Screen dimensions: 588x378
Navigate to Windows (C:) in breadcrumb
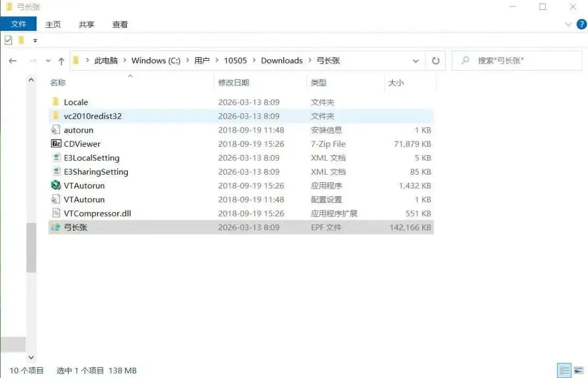[x=156, y=60]
